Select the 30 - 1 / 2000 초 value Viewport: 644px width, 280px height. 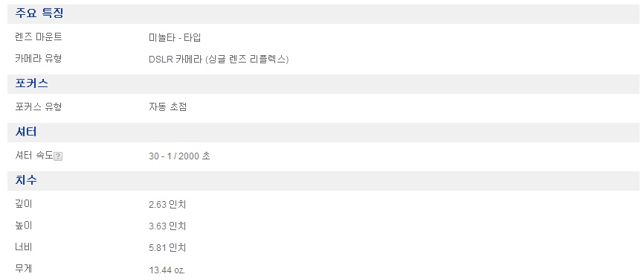(x=179, y=156)
